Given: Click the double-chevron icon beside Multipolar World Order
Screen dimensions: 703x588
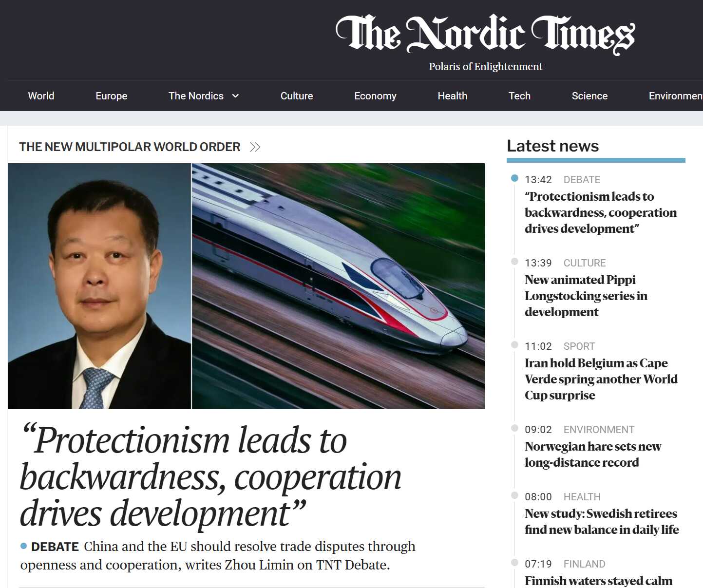Looking at the screenshot, I should coord(255,147).
